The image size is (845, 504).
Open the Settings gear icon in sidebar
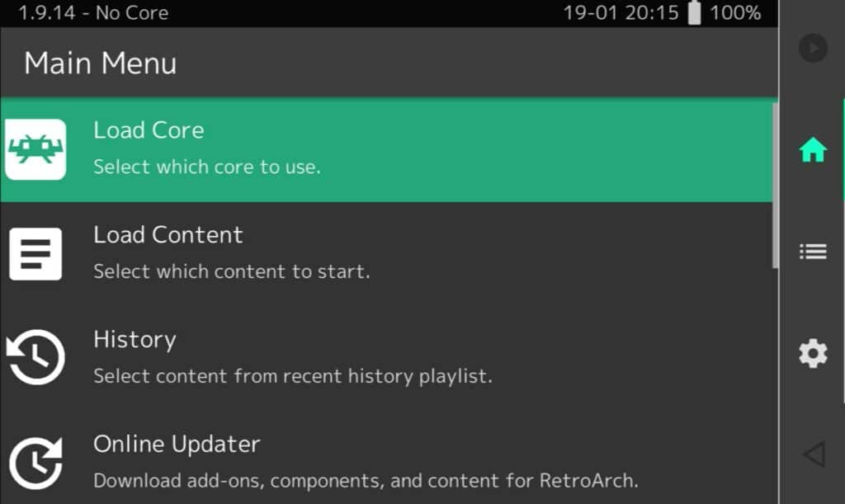(813, 354)
